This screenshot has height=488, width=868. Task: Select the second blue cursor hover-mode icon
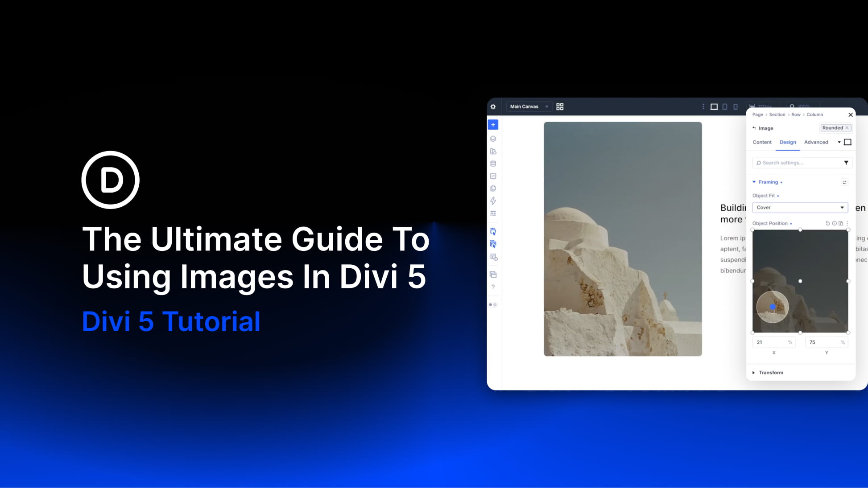pyautogui.click(x=493, y=244)
